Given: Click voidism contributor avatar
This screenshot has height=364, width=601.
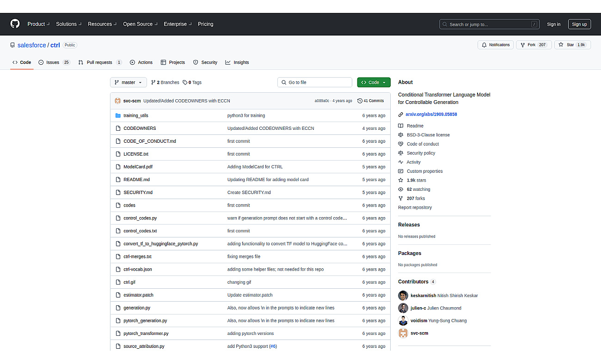Looking at the screenshot, I should (x=403, y=321).
